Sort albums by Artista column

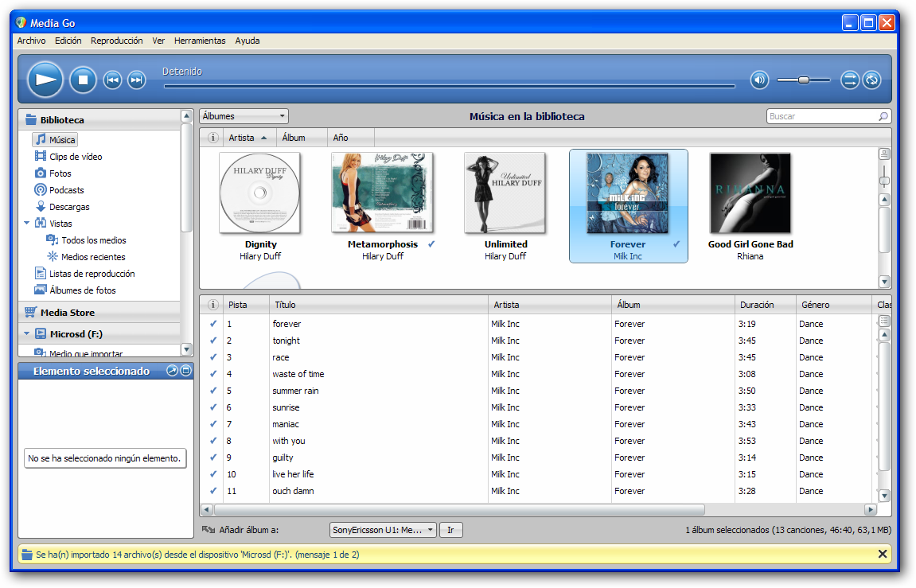tap(248, 138)
